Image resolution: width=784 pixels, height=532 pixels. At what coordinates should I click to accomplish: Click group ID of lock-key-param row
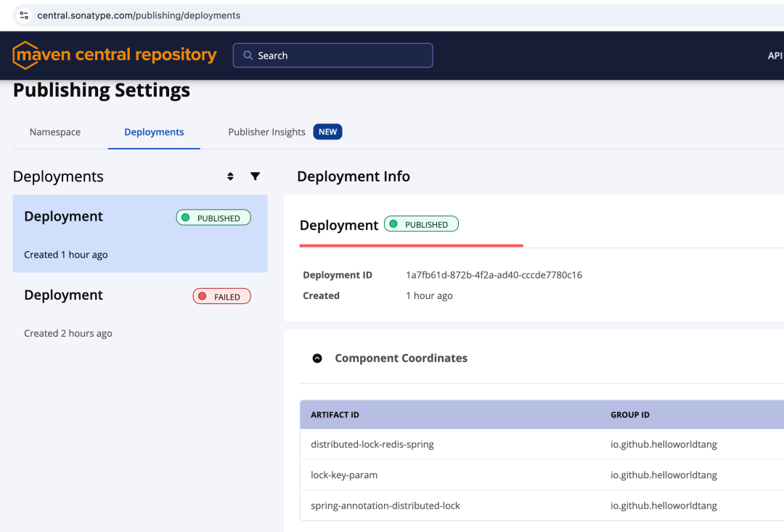[663, 475]
